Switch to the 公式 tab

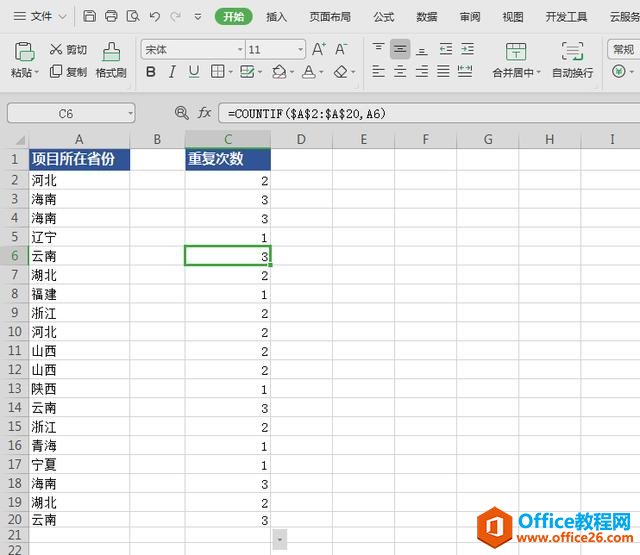click(384, 17)
